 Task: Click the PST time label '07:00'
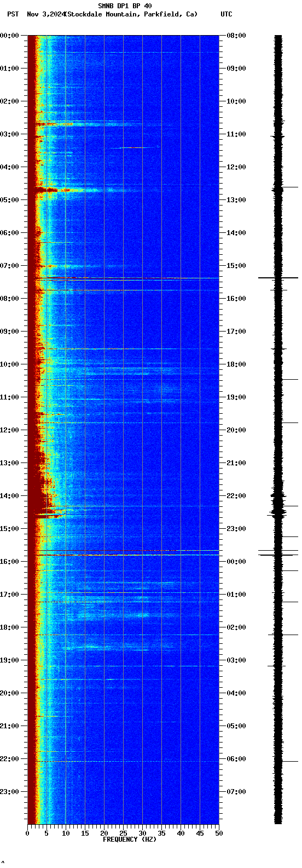pyautogui.click(x=9, y=266)
